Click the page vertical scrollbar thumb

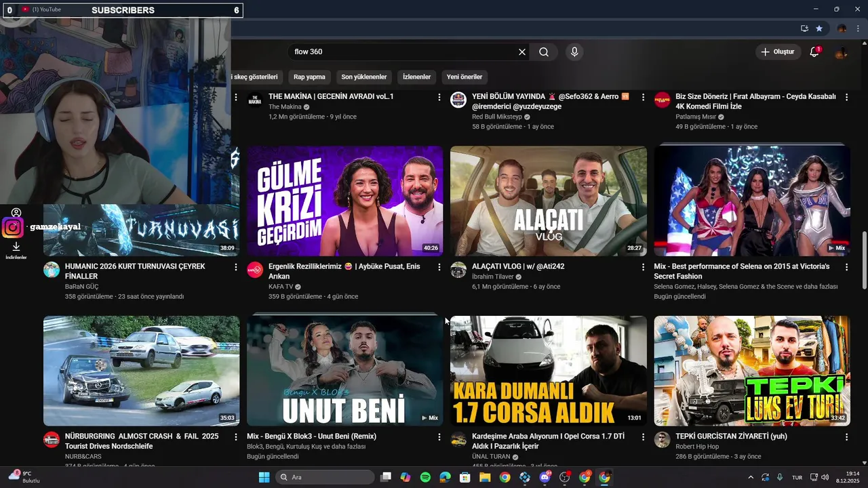864,260
